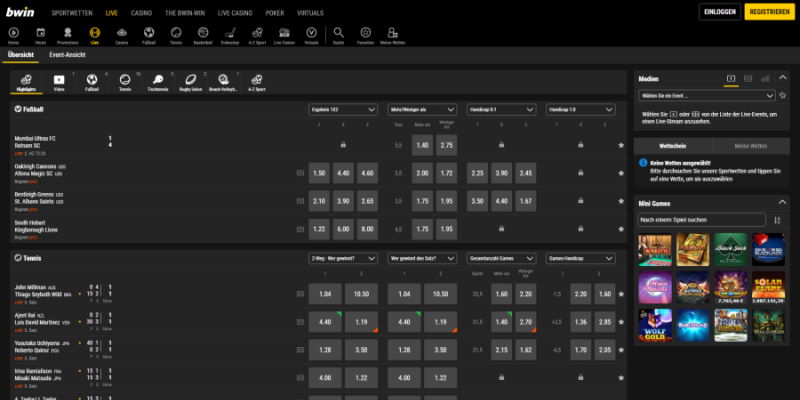
Task: Select Rugby Union filter icon
Action: click(190, 83)
